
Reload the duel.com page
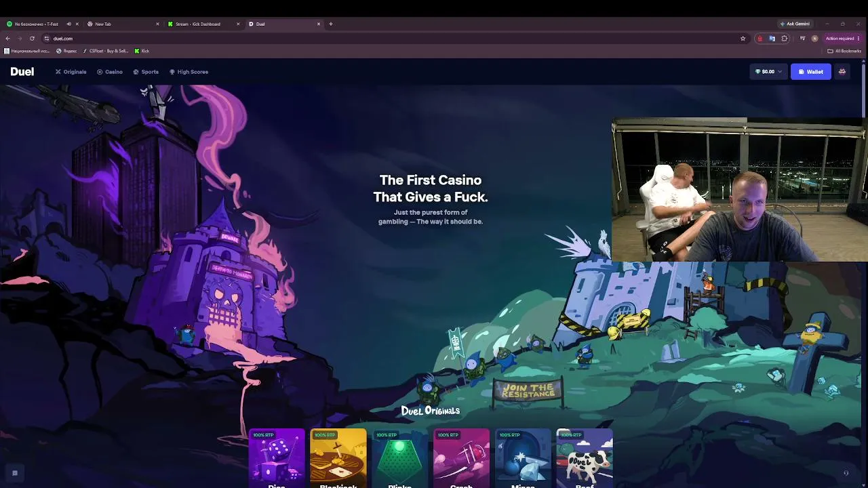coord(32,39)
